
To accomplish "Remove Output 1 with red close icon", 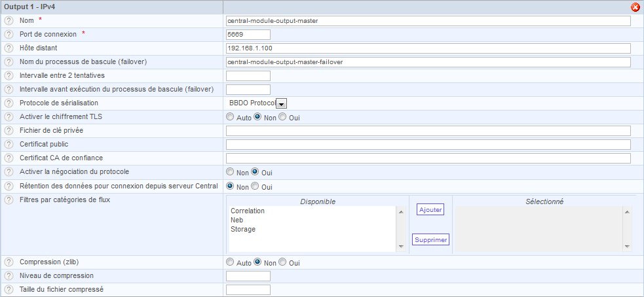I will tap(635, 7).
